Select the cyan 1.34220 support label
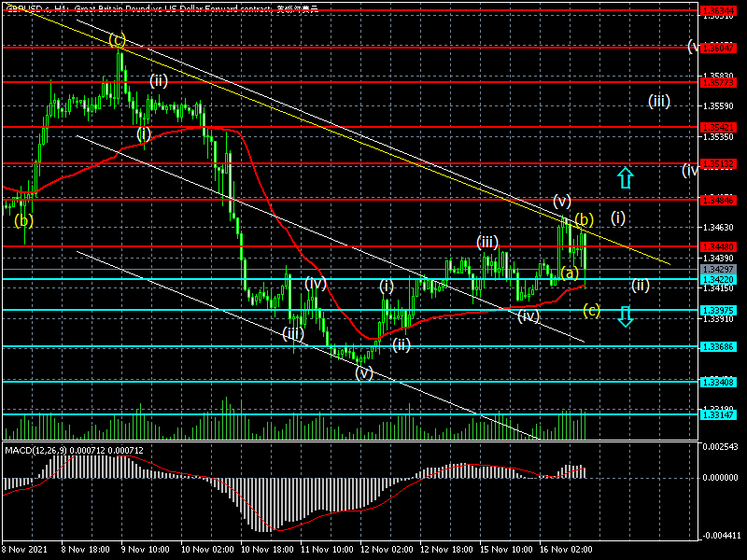This screenshot has height=560, width=747. click(x=718, y=279)
